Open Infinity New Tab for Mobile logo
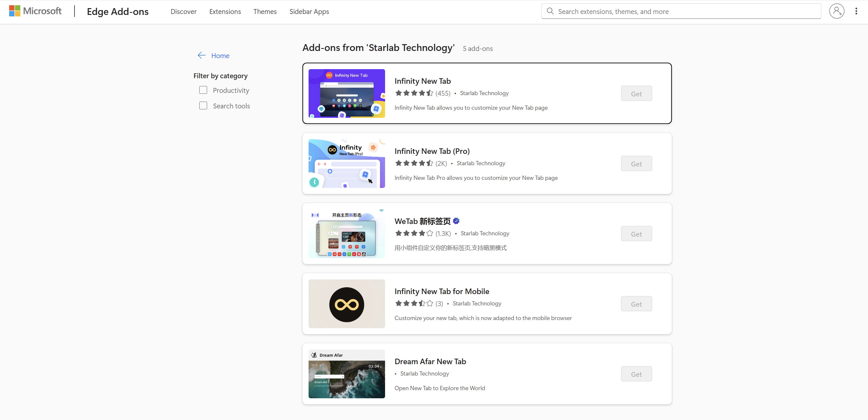The height and width of the screenshot is (420, 868). (x=346, y=304)
